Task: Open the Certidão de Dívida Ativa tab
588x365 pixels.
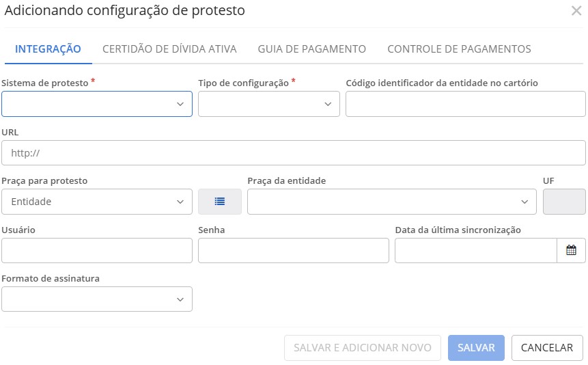Action: tap(169, 49)
